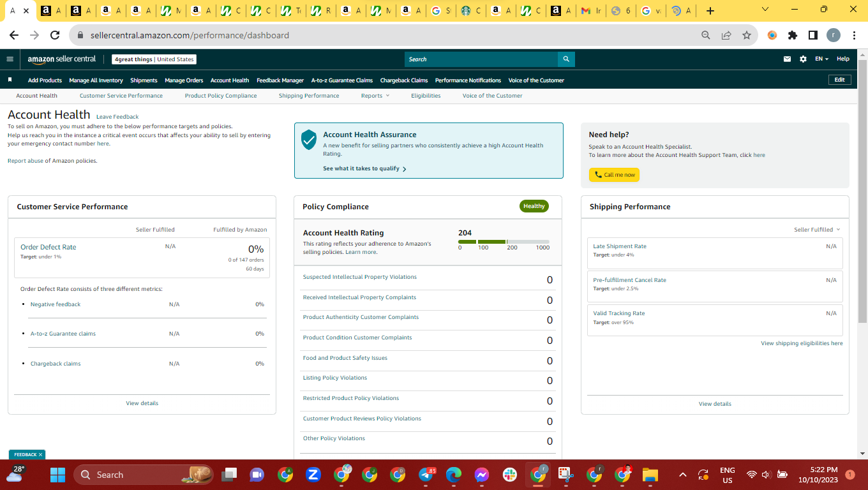Open the Chrome zoom magnifier icon

pyautogui.click(x=706, y=36)
